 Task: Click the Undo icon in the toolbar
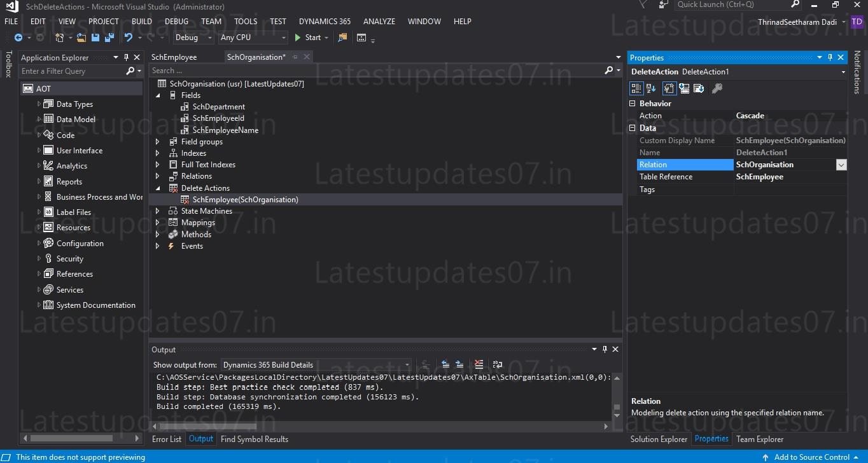tap(128, 38)
